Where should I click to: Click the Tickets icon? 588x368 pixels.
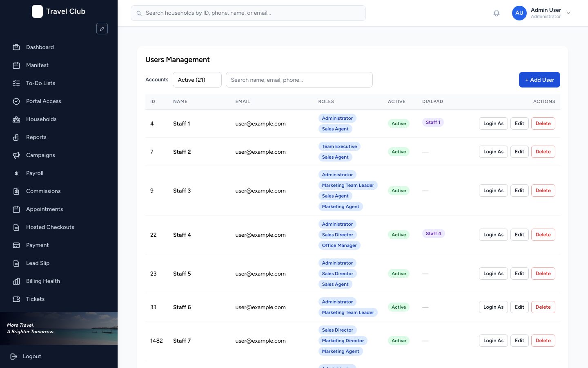[x=16, y=299]
